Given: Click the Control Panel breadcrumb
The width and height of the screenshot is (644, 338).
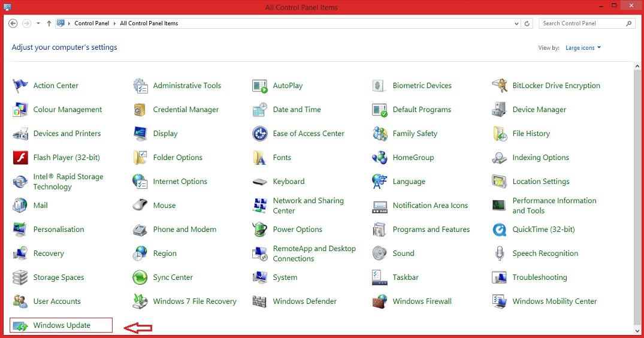Looking at the screenshot, I should point(92,23).
